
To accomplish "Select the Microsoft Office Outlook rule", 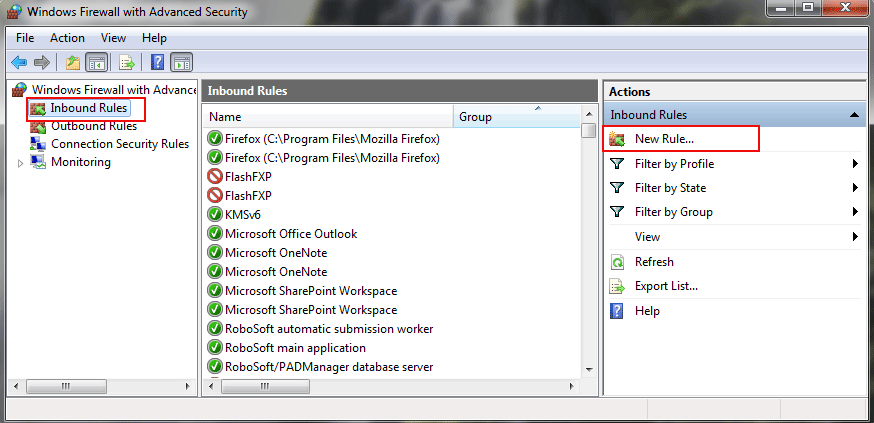I will (x=291, y=234).
